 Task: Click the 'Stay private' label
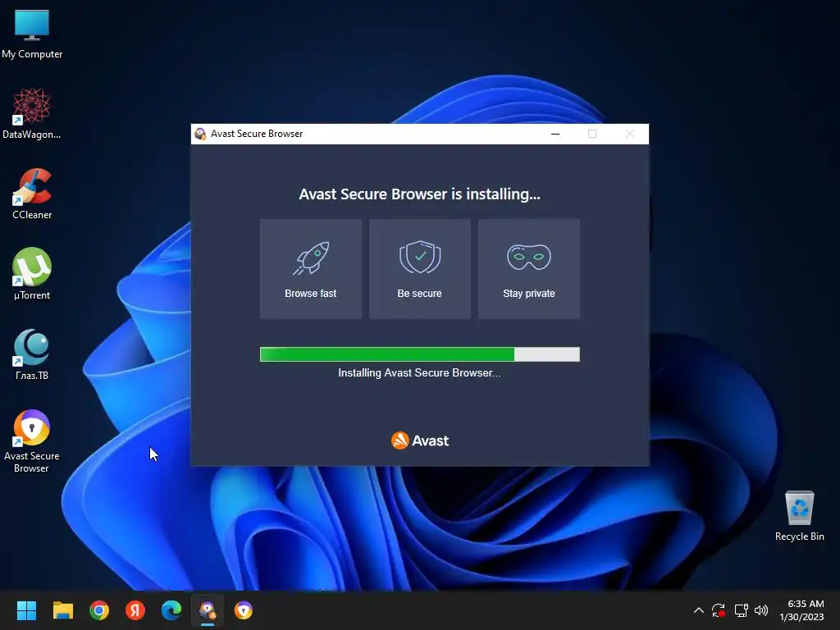pos(529,294)
